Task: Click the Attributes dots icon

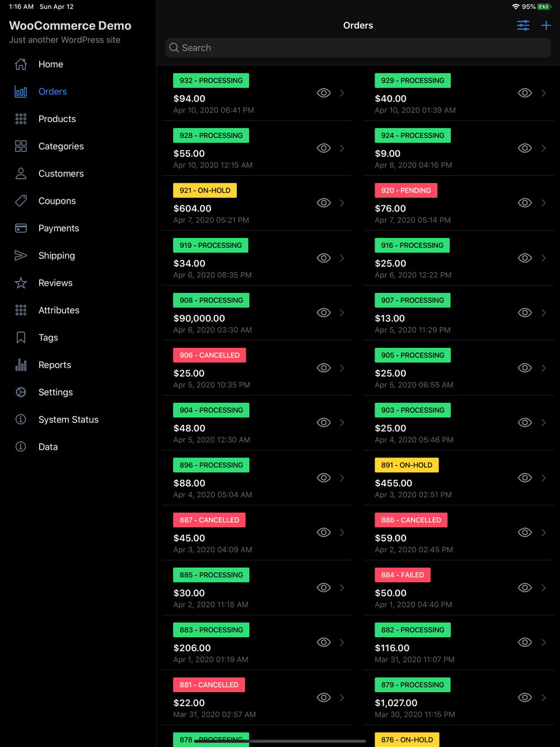Action: click(x=21, y=310)
